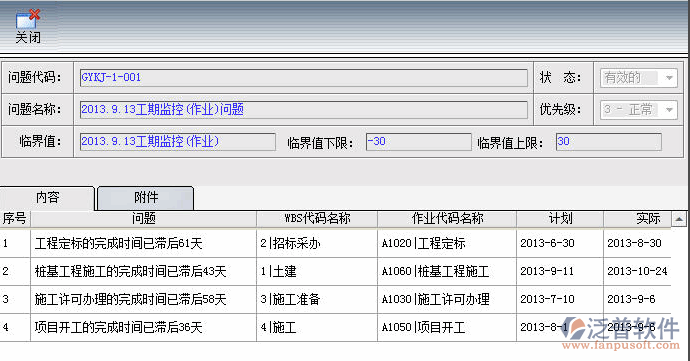Screen dimensions: 690x361
Task: Select the A1030|施工许可办理 cell
Action: pyautogui.click(x=447, y=300)
